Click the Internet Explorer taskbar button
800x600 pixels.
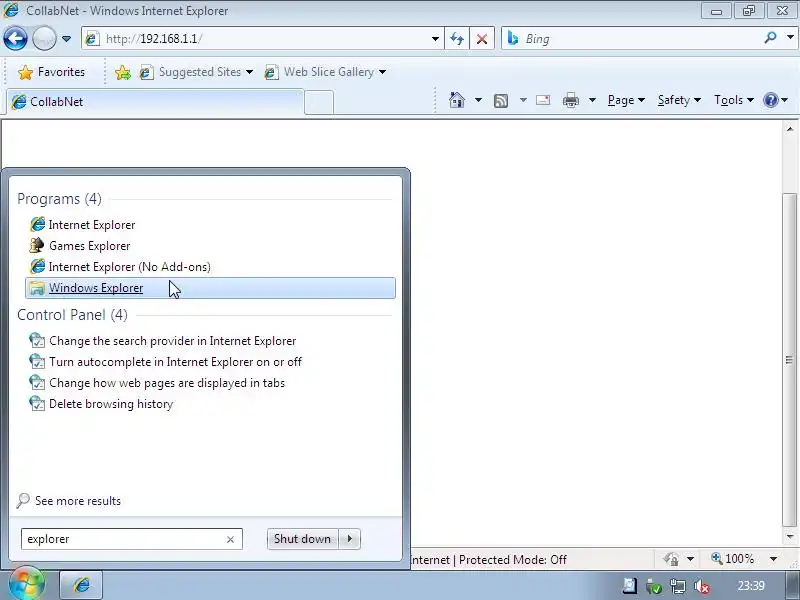[82, 585]
